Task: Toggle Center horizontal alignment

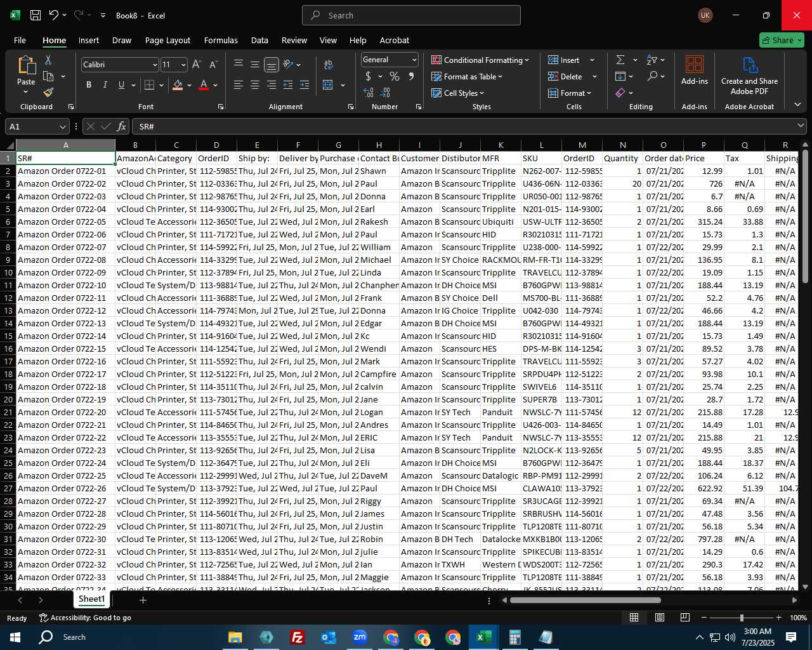Action: (255, 85)
